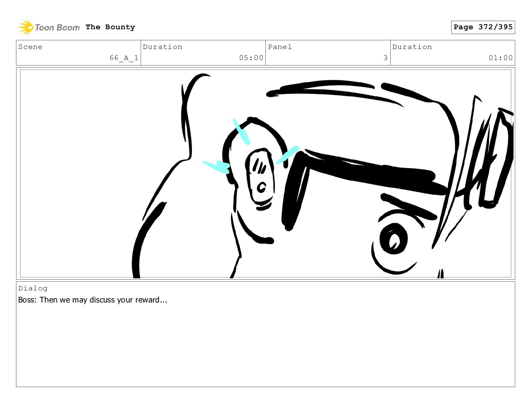Click the scene duration value "05:00"

point(251,58)
